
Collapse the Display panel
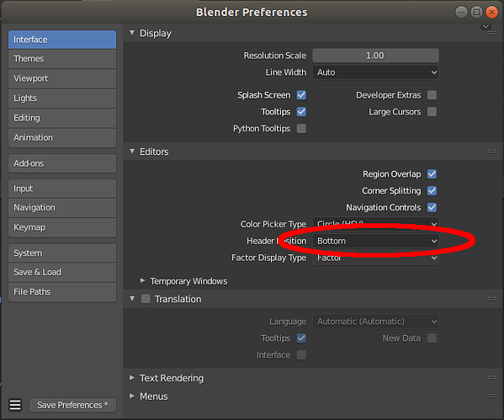point(132,33)
